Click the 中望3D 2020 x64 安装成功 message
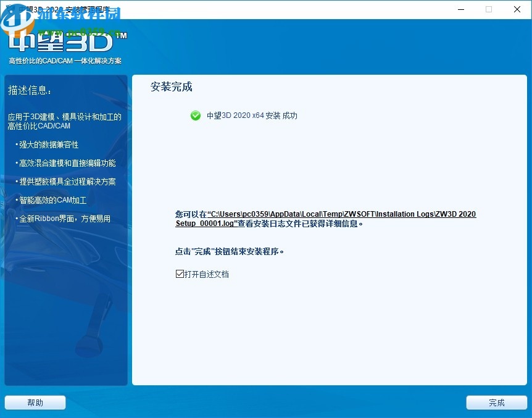 point(251,115)
